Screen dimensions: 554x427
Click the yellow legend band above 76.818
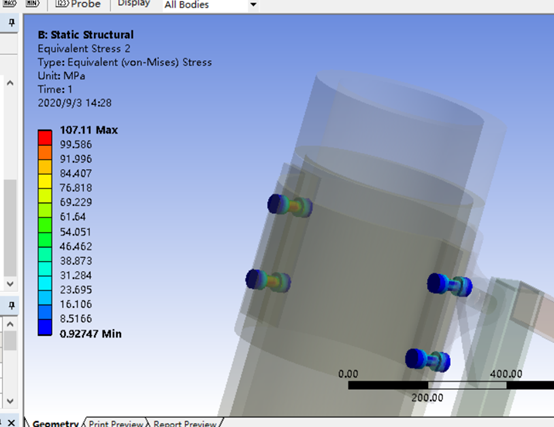click(x=45, y=181)
